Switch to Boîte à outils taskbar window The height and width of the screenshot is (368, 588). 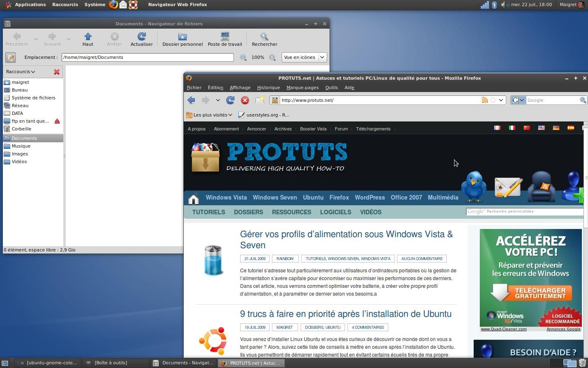116,363
